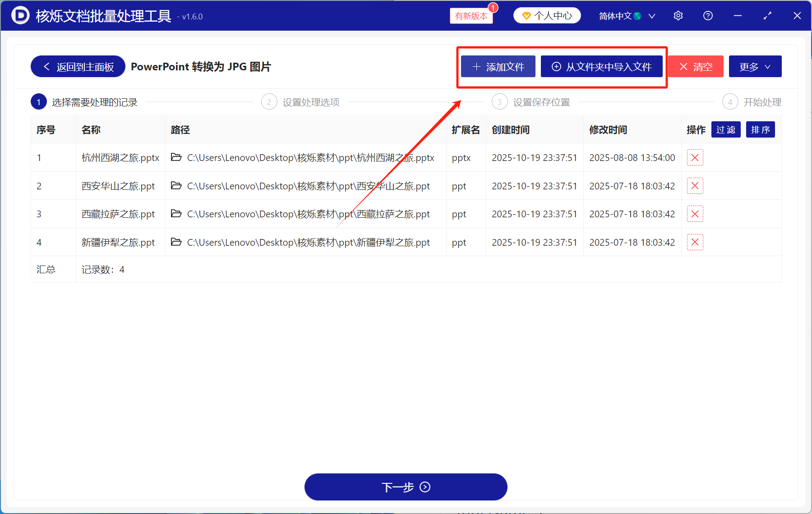Remove 西安华山之旅.ppt using red X
Image resolution: width=812 pixels, height=514 pixels.
[695, 186]
